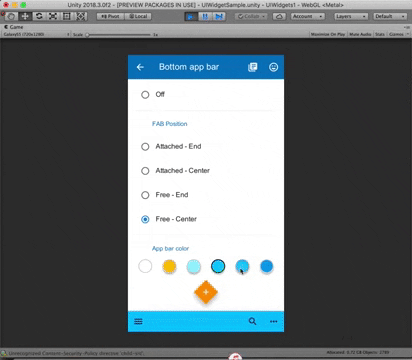This screenshot has width=412, height=360.
Task: Click the Unity window title bar text
Action: [205, 5]
